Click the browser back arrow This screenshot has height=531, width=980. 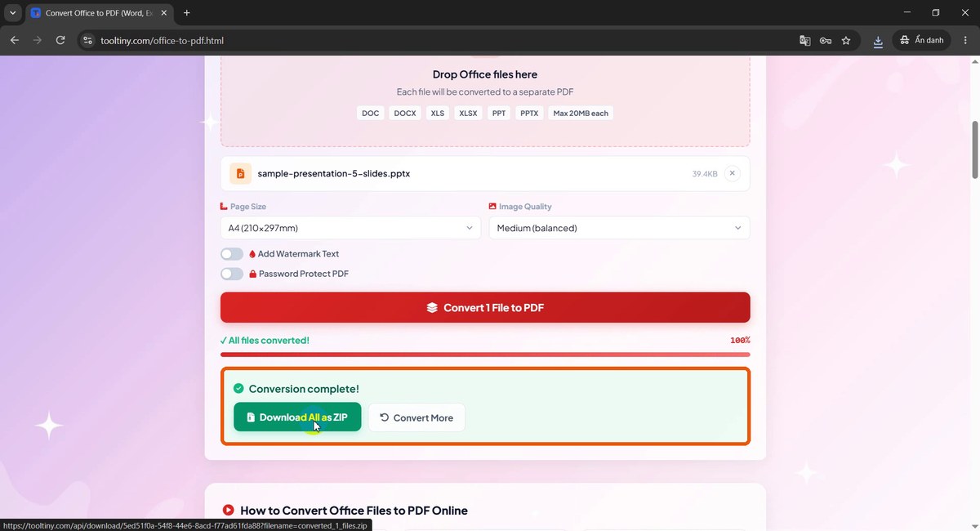15,40
